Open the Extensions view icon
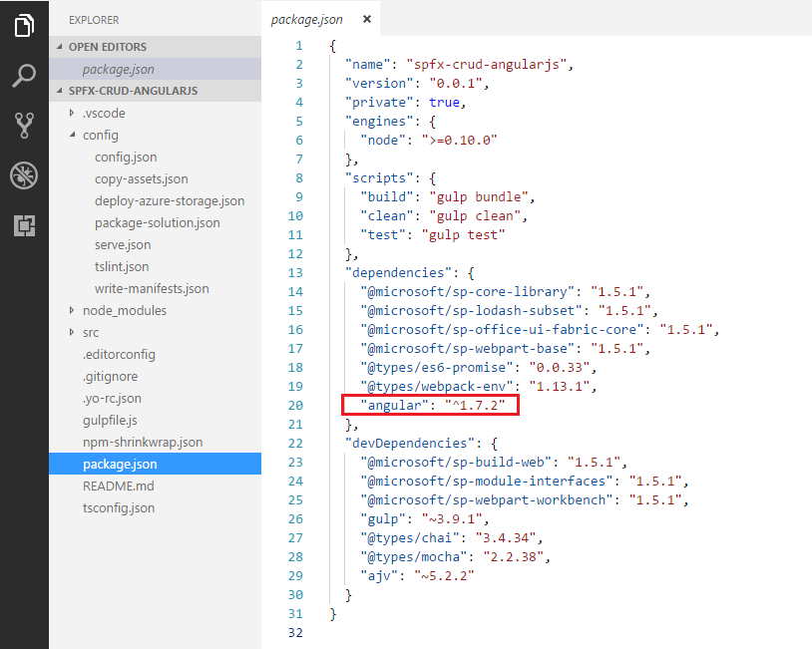Screen dimensions: 812x649 click(24, 225)
